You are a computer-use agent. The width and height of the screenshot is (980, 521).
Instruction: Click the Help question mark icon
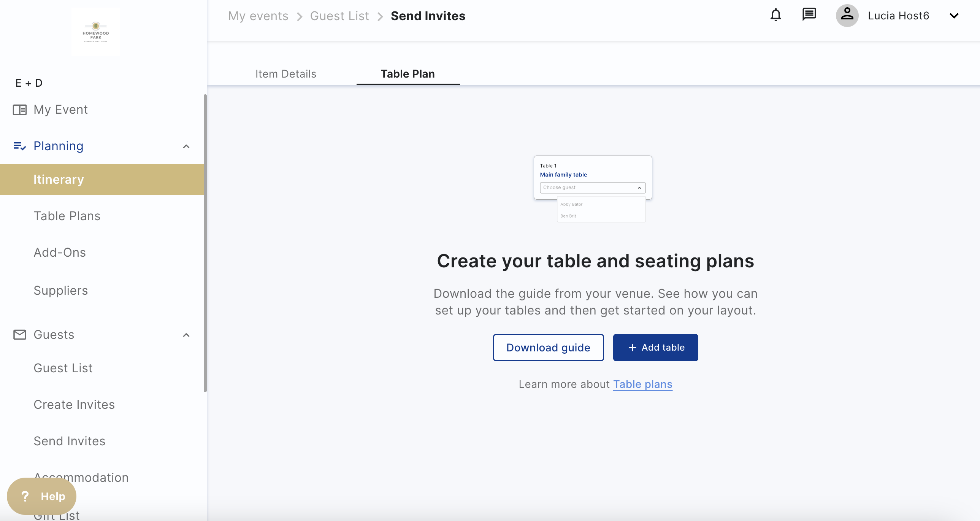[25, 496]
